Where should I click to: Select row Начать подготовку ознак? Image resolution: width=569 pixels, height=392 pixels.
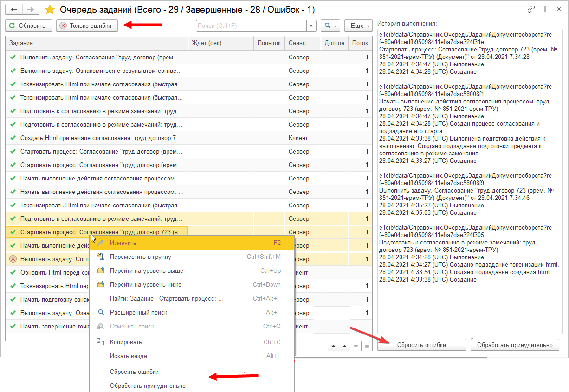pyautogui.click(x=48, y=299)
